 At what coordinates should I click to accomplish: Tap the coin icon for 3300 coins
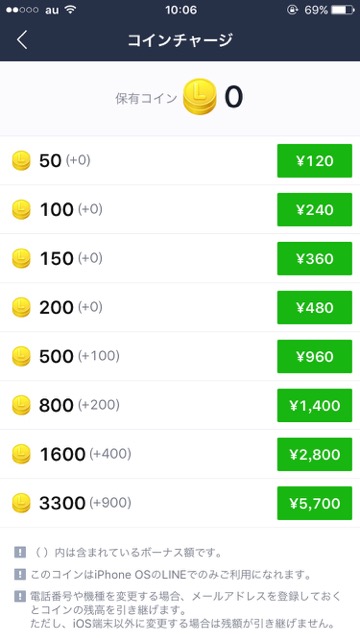(21, 503)
